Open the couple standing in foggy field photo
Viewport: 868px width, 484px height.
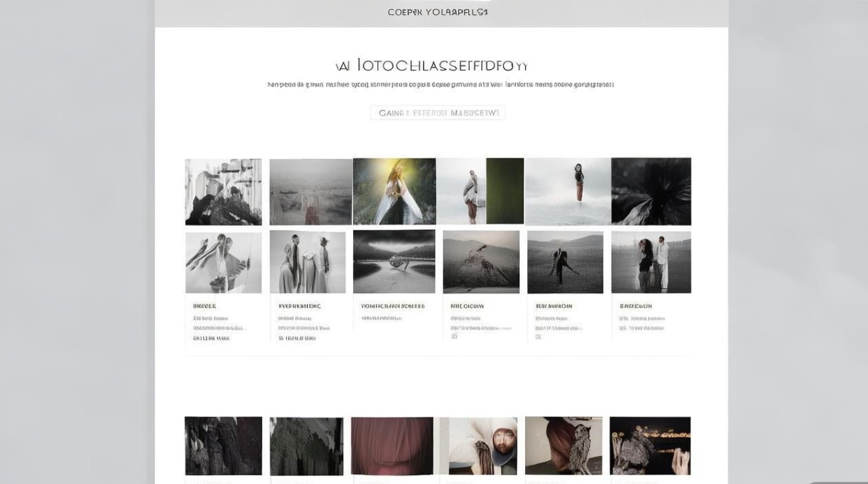pos(651,263)
